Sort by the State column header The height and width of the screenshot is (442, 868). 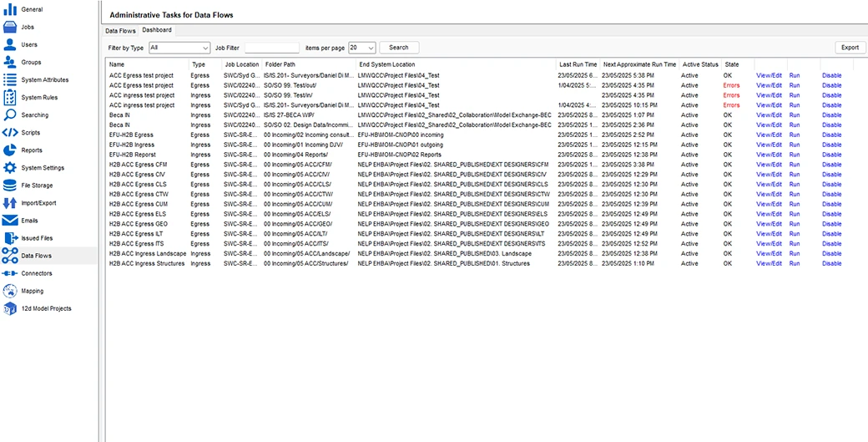point(737,65)
